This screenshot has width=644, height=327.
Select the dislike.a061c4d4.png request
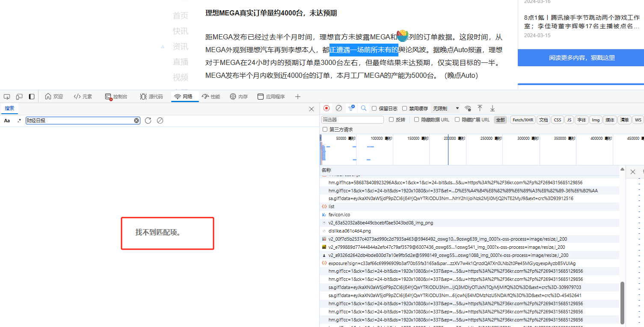(469, 231)
